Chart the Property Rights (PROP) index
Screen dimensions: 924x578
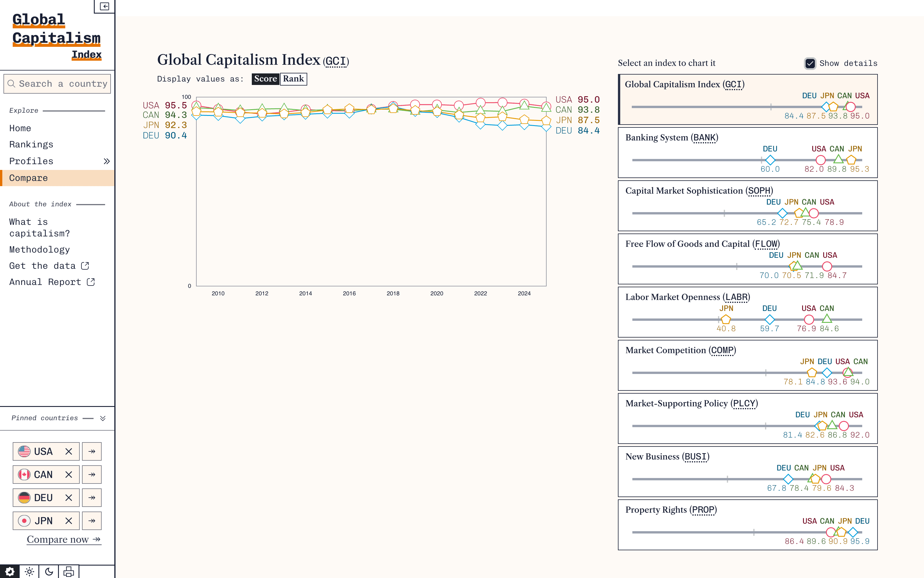pyautogui.click(x=748, y=525)
